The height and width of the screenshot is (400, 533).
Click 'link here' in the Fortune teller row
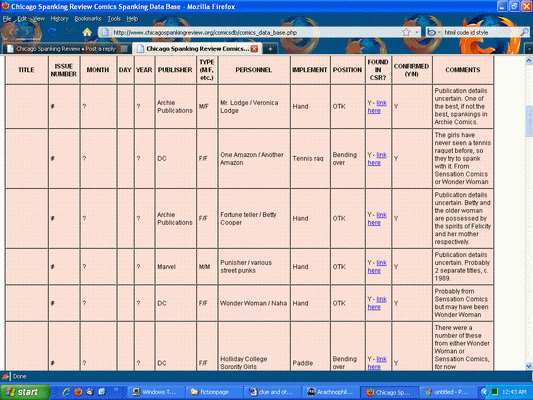tap(377, 219)
